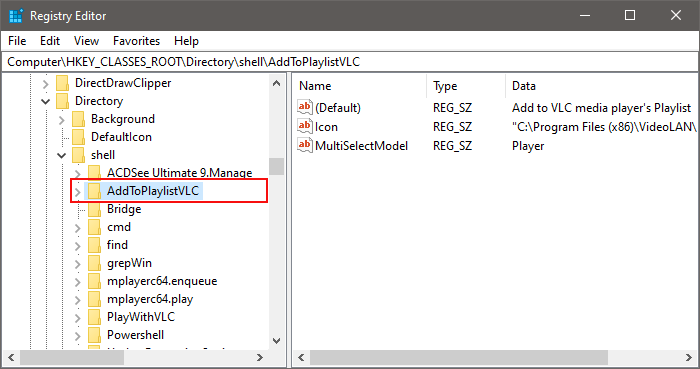Expand the Powershell key
The image size is (700, 369).
click(77, 336)
